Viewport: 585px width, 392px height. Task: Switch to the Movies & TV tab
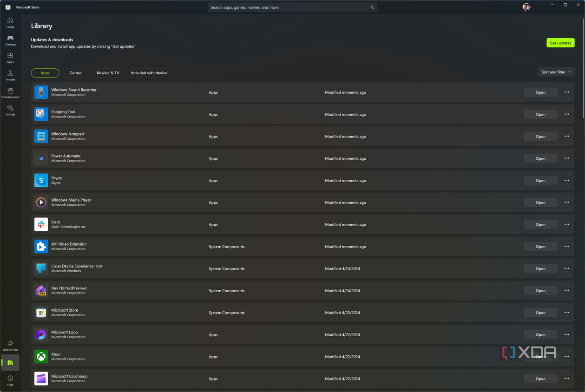pos(108,73)
